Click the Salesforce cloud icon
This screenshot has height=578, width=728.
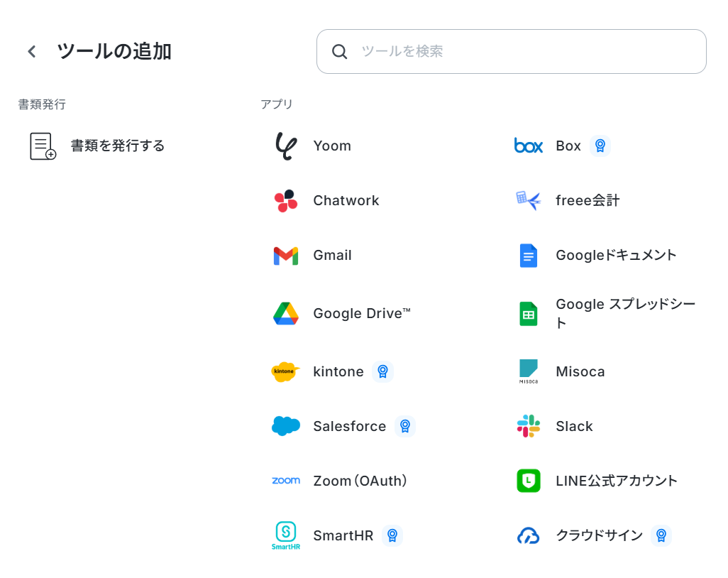click(x=286, y=426)
